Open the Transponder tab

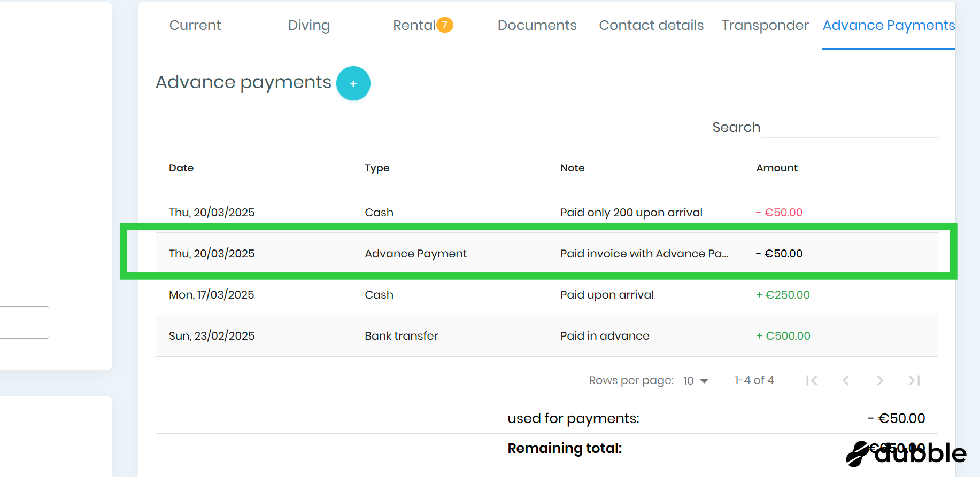[765, 25]
